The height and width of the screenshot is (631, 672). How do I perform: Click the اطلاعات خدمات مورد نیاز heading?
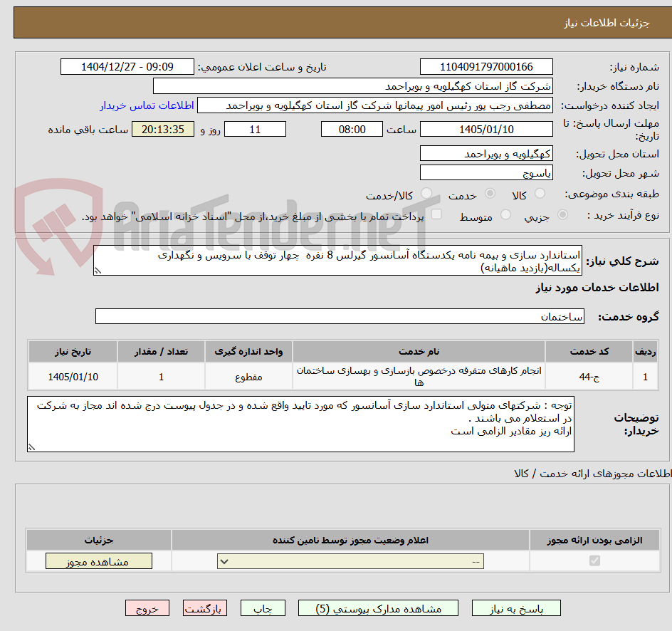click(597, 287)
